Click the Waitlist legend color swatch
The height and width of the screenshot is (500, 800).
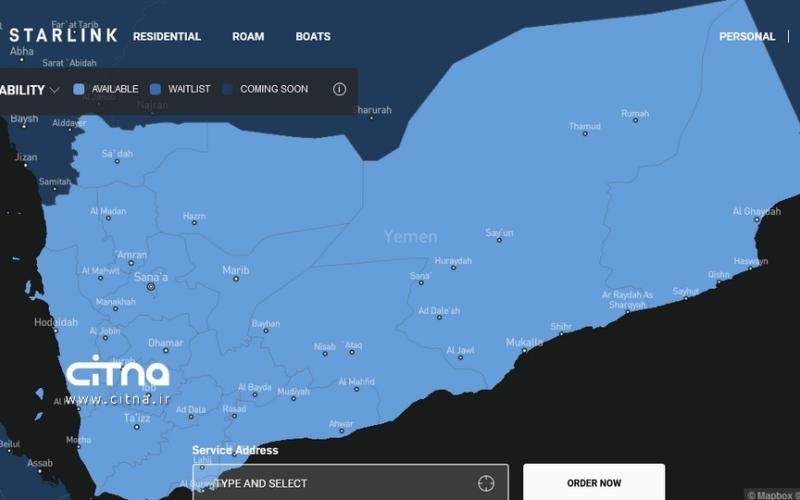pos(155,89)
